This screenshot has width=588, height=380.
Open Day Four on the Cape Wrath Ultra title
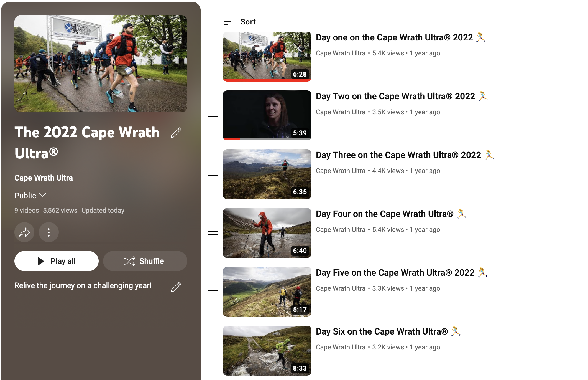[x=385, y=214]
